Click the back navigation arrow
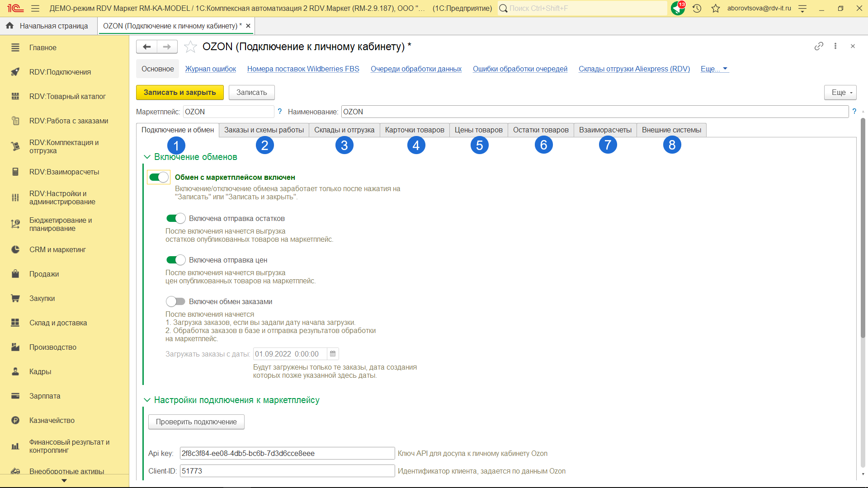This screenshot has height=488, width=868. tap(146, 47)
